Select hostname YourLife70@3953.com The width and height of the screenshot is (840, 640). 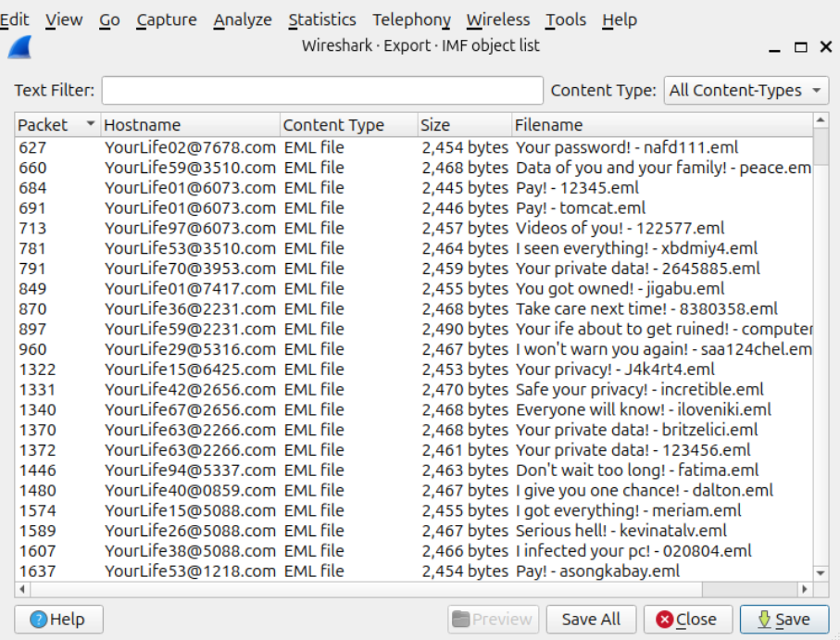[190, 269]
